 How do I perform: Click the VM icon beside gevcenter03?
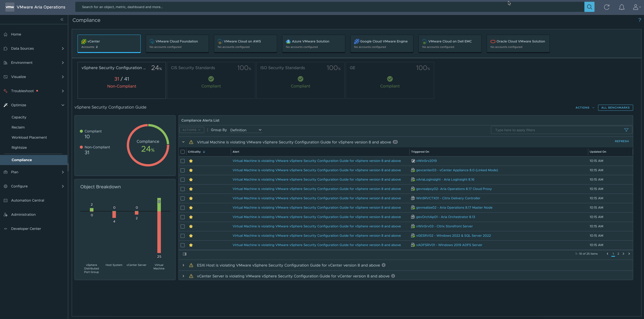(x=413, y=170)
